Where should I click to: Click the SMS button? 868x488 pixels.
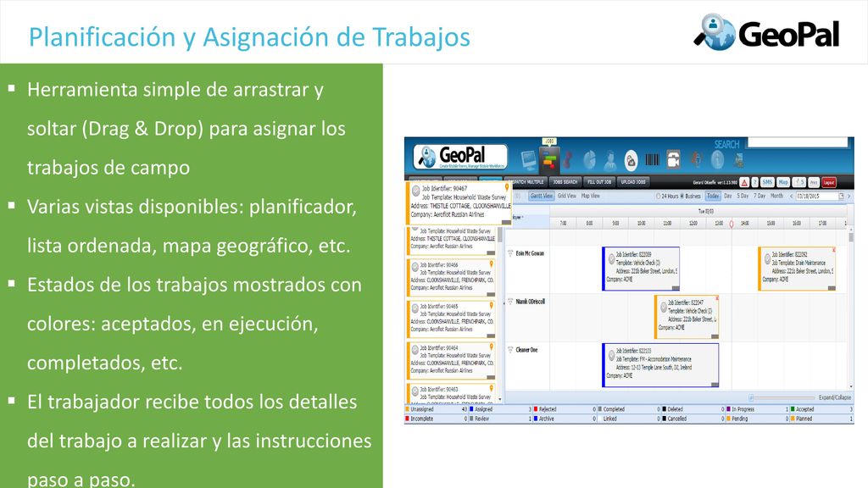[767, 182]
